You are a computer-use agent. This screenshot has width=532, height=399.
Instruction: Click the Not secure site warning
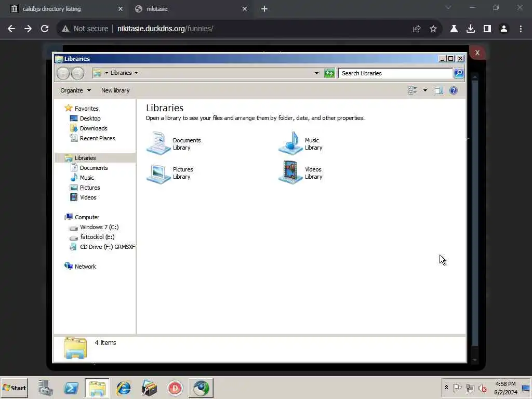85,29
